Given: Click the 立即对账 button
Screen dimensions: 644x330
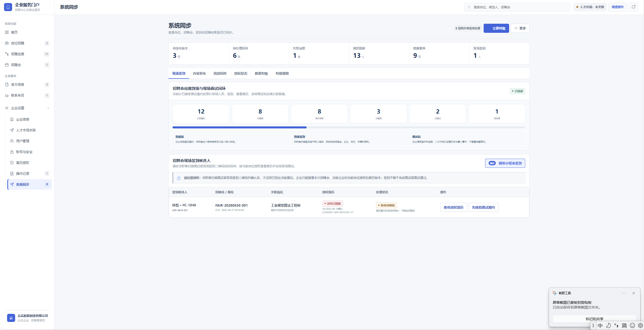Looking at the screenshot, I should (x=496, y=28).
